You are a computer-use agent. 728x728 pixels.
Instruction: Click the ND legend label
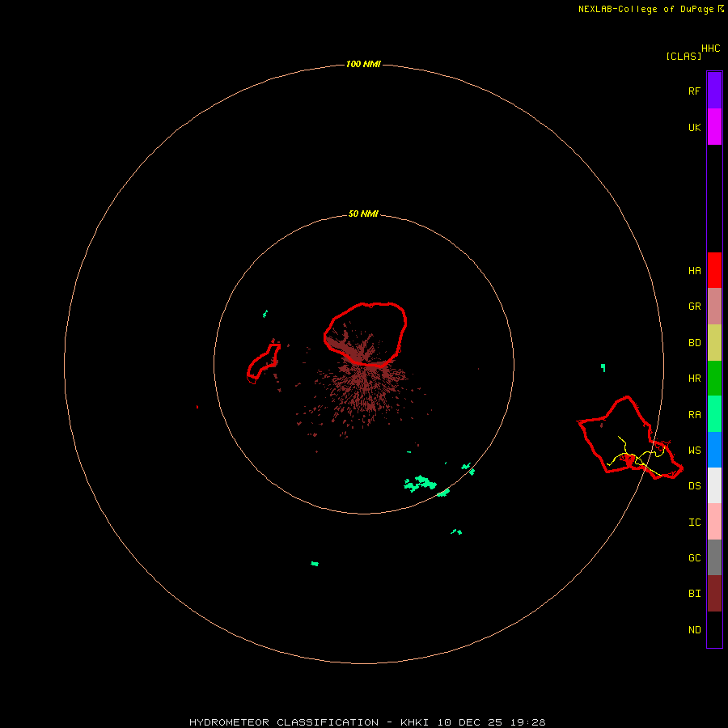pyautogui.click(x=694, y=630)
